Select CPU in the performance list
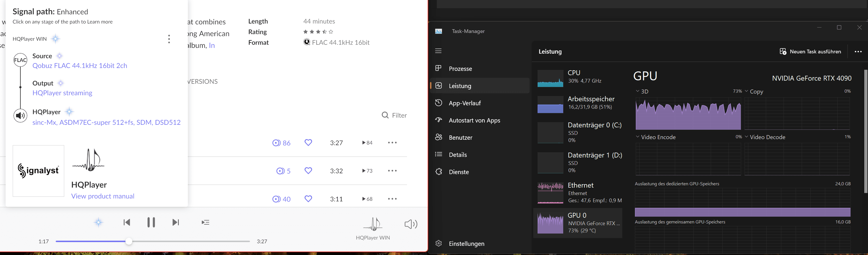This screenshot has width=868, height=255. 578,78
